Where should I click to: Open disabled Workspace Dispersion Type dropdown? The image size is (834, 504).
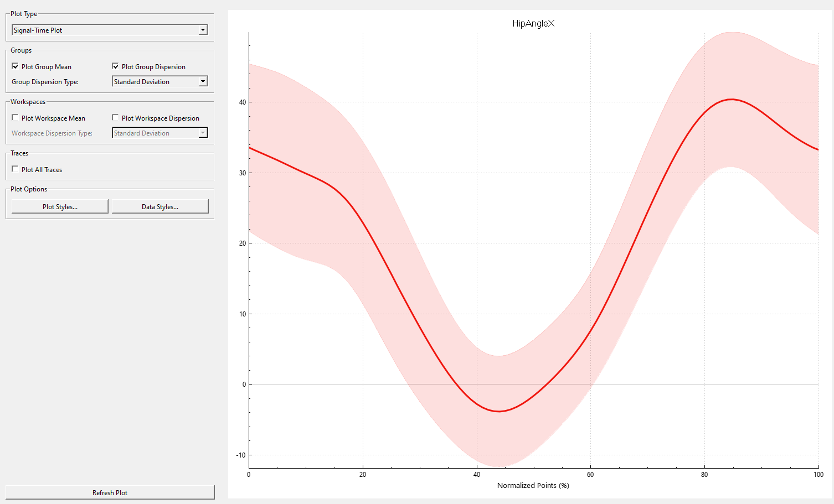click(x=159, y=133)
